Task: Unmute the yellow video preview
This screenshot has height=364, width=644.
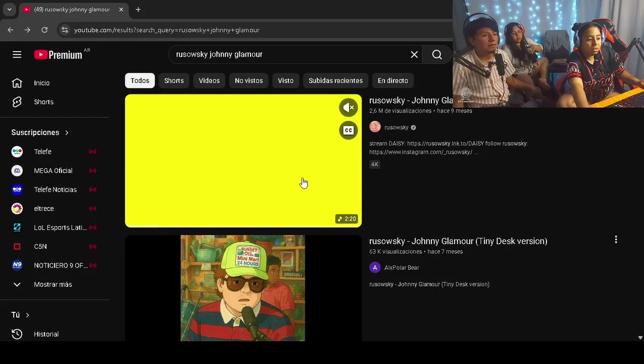Action: pos(348,108)
